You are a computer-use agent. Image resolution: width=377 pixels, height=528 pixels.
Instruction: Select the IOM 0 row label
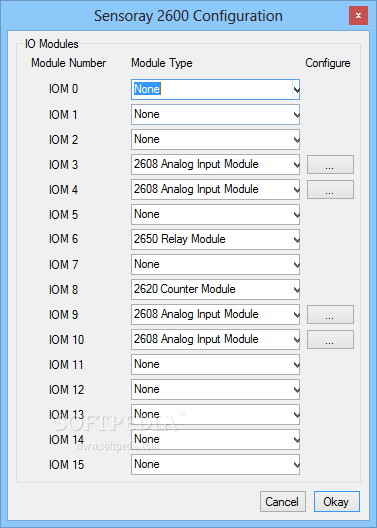click(x=63, y=89)
